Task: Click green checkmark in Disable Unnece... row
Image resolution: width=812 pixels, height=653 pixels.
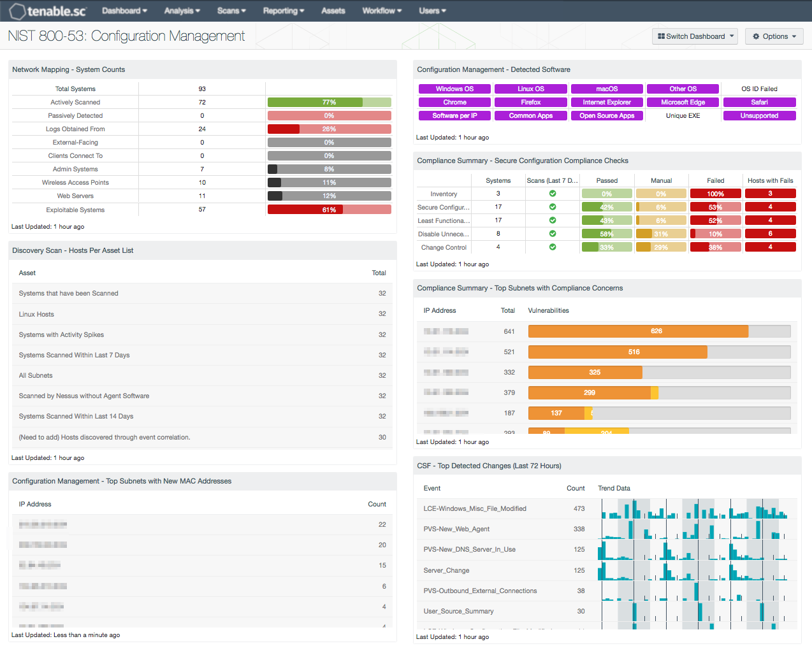Action: point(553,234)
